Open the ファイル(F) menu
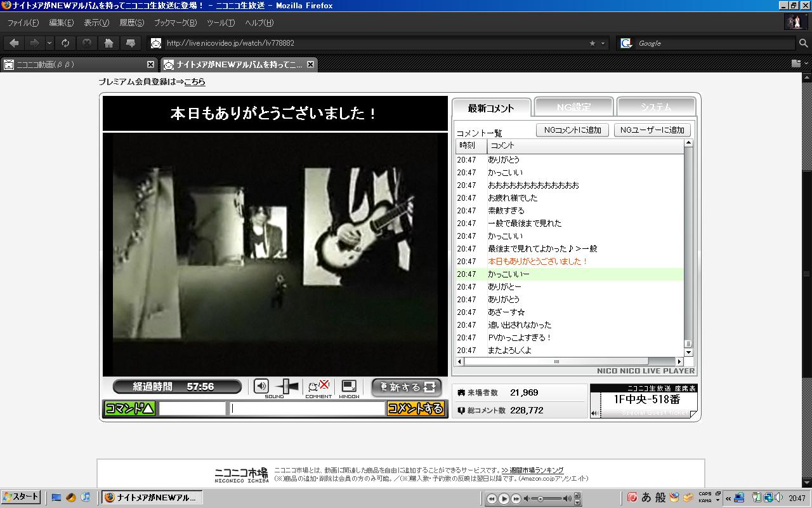 coord(23,23)
